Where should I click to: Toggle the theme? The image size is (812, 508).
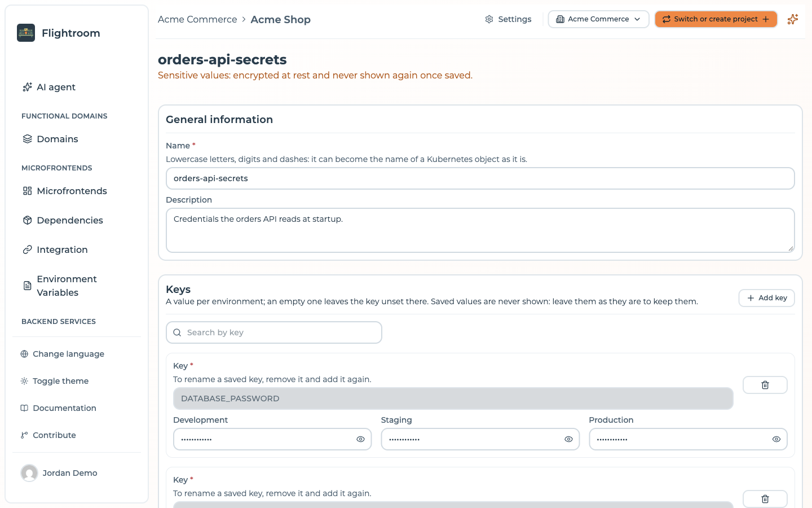[55, 381]
